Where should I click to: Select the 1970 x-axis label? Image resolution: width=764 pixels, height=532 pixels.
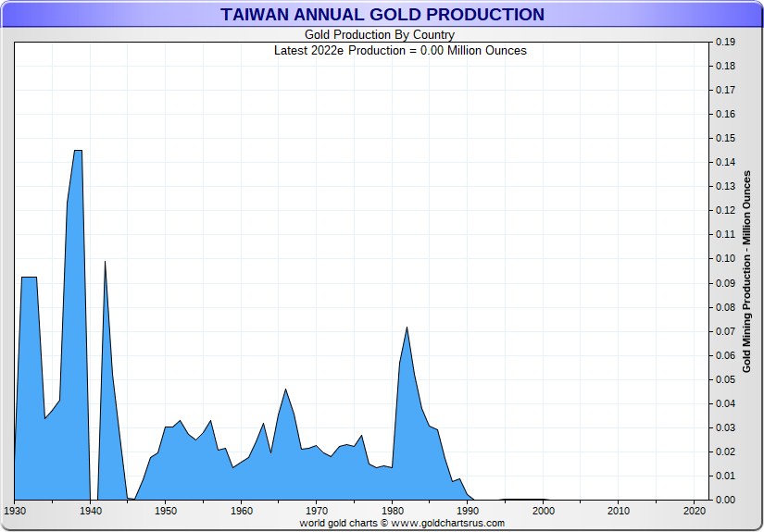pos(317,511)
